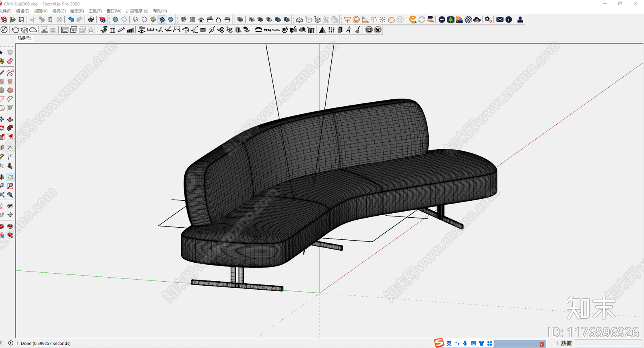Select the Hidden Line style icon

coord(144,19)
